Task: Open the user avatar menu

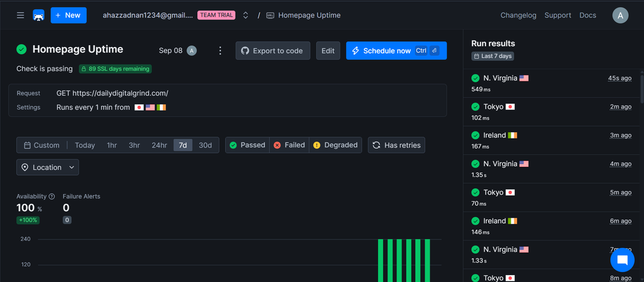Action: (x=620, y=15)
